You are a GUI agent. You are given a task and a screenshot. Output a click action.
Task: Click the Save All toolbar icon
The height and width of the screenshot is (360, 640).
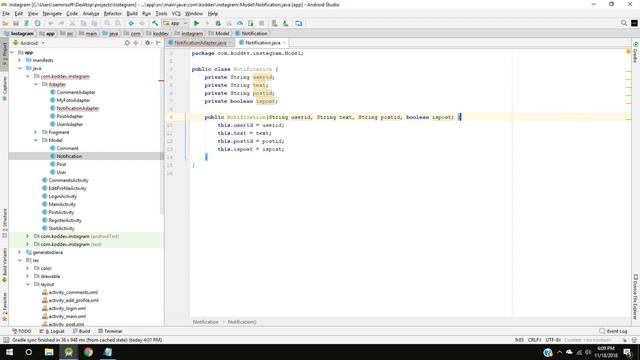coord(16,23)
